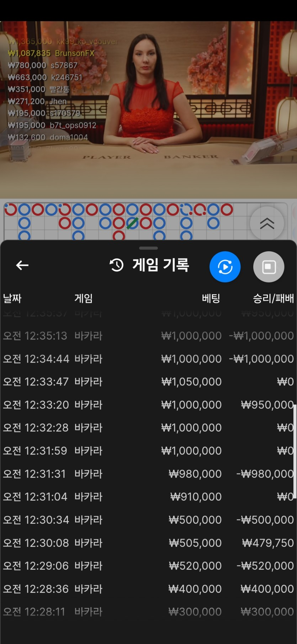The height and width of the screenshot is (644, 297).
Task: Select the ₩479,750 win result
Action: pyautogui.click(x=268, y=543)
